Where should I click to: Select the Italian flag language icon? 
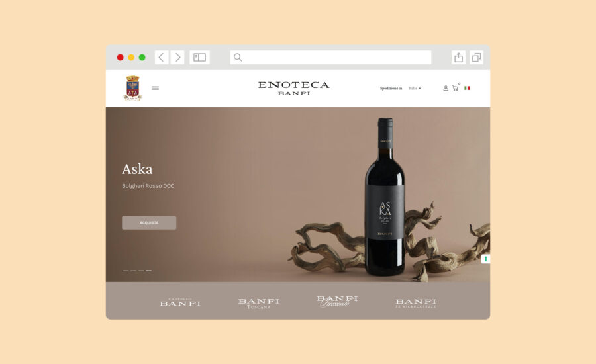[x=467, y=88]
